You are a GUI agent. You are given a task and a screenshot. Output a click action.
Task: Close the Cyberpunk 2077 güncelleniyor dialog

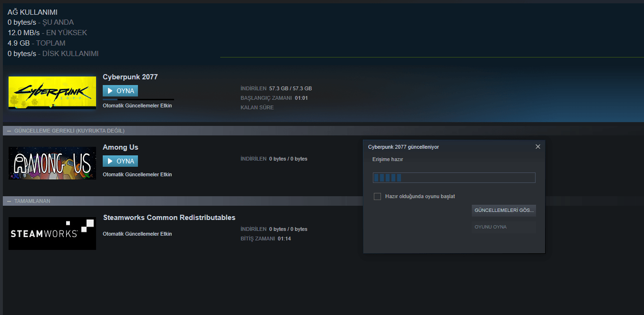[x=538, y=147]
